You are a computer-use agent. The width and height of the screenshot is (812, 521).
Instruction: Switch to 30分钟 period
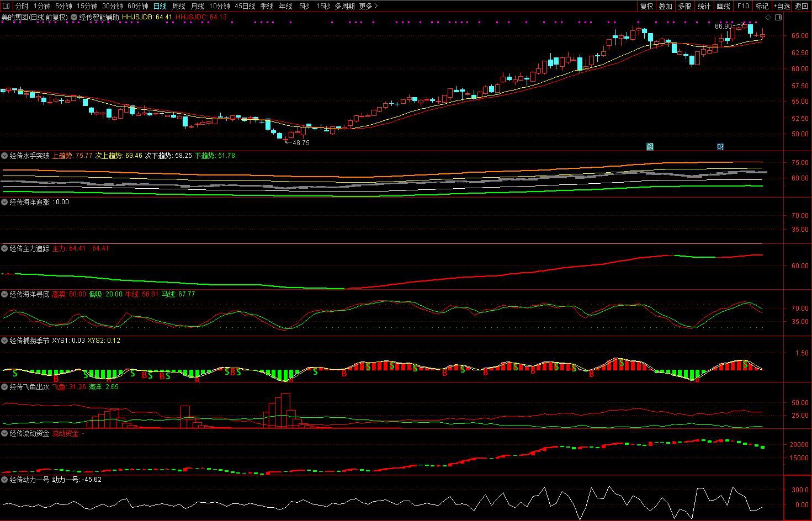coord(112,6)
